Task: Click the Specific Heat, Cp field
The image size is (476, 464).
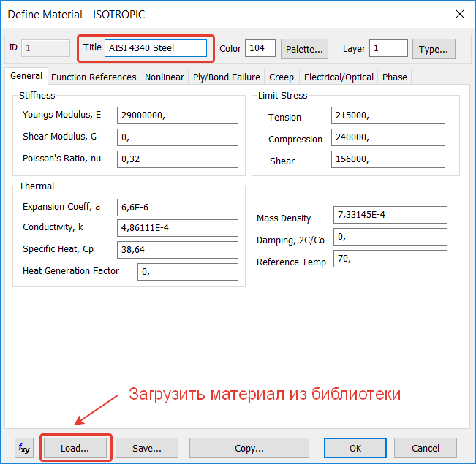Action: click(x=178, y=250)
